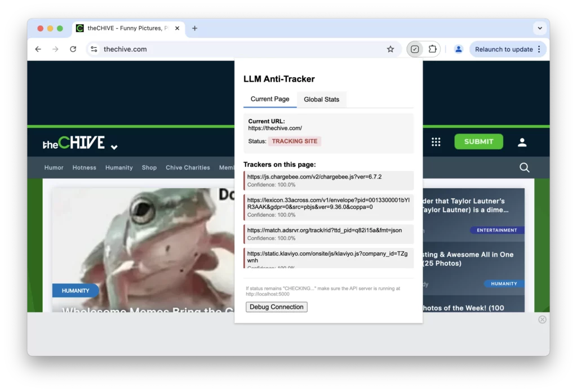Expand the theCHIVE logo dropdown chevron
This screenshot has width=577, height=392.
tap(114, 147)
